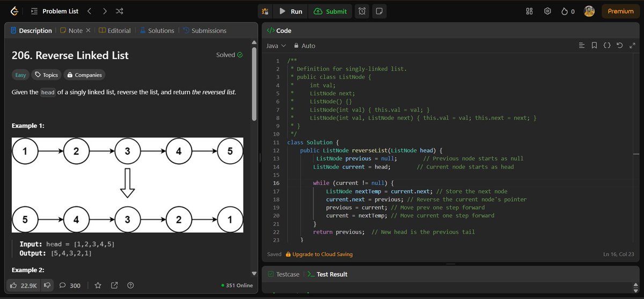
Task: Switch to the Test Result tab
Action: (327, 274)
